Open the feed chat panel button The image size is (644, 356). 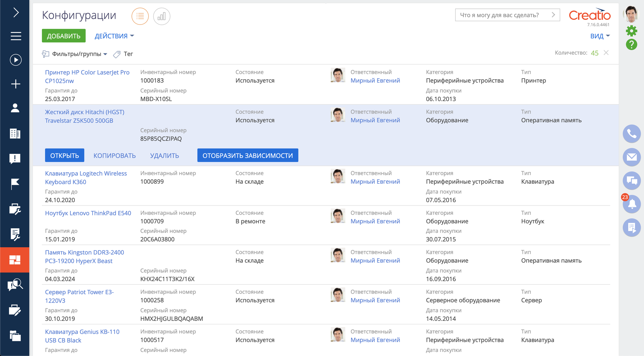(x=632, y=181)
